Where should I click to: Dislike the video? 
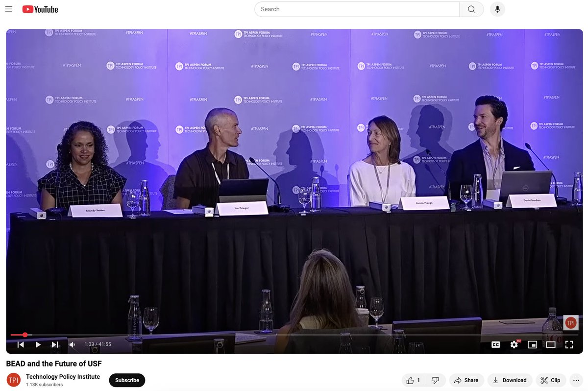coord(435,380)
